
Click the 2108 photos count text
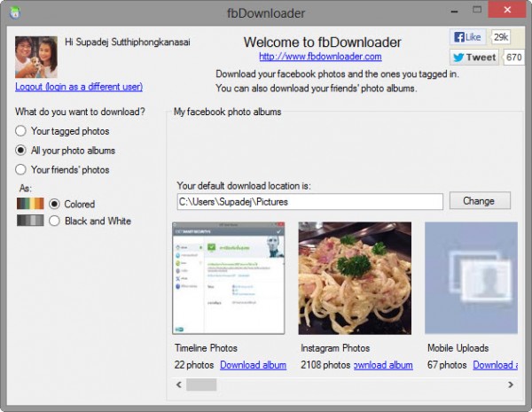pos(325,365)
